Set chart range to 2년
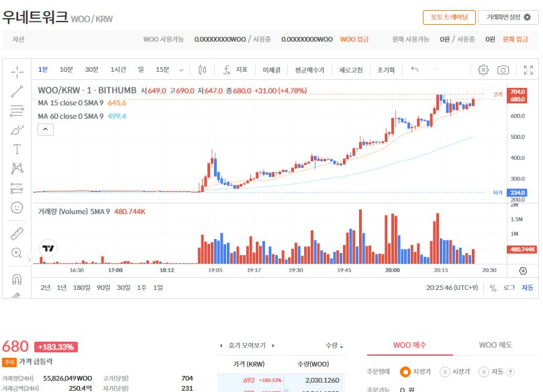Viewport: 543px width, 392px height. tap(46, 288)
